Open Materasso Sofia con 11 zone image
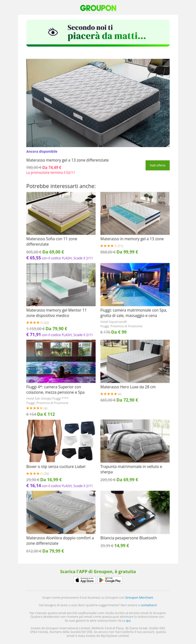 click(61, 213)
